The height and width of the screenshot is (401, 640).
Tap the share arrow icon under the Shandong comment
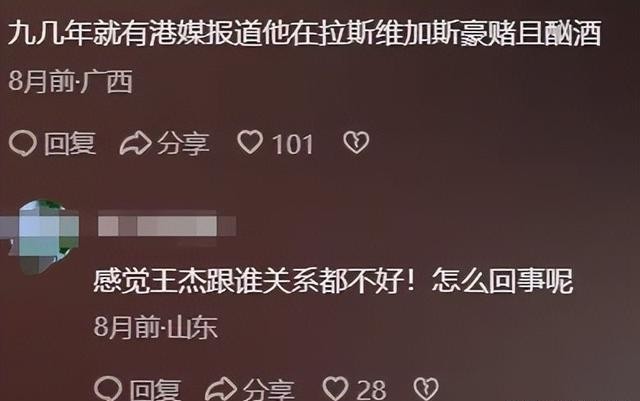click(x=221, y=389)
